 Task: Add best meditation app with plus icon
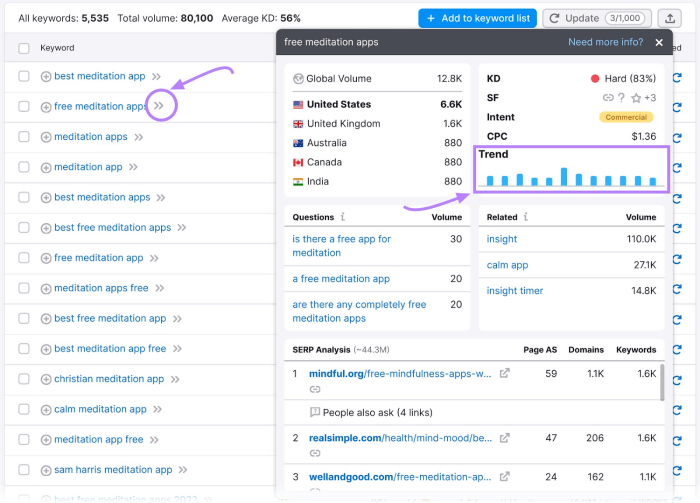(x=46, y=77)
